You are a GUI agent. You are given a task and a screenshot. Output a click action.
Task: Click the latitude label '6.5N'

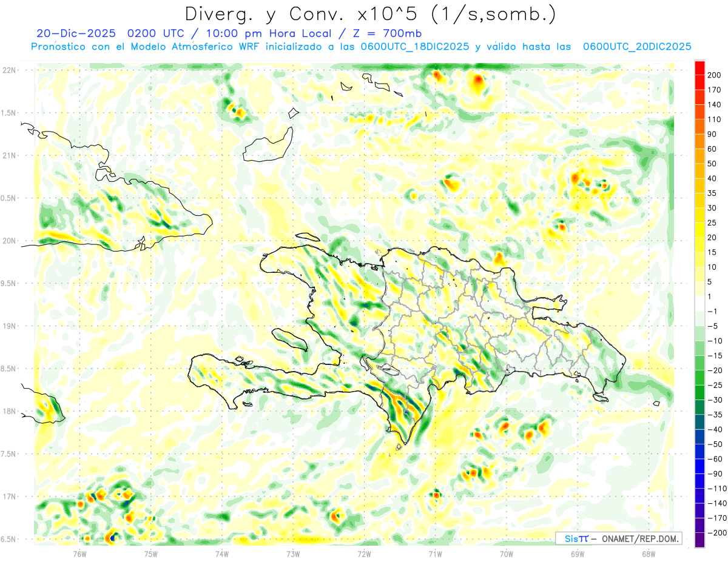(x=9, y=540)
